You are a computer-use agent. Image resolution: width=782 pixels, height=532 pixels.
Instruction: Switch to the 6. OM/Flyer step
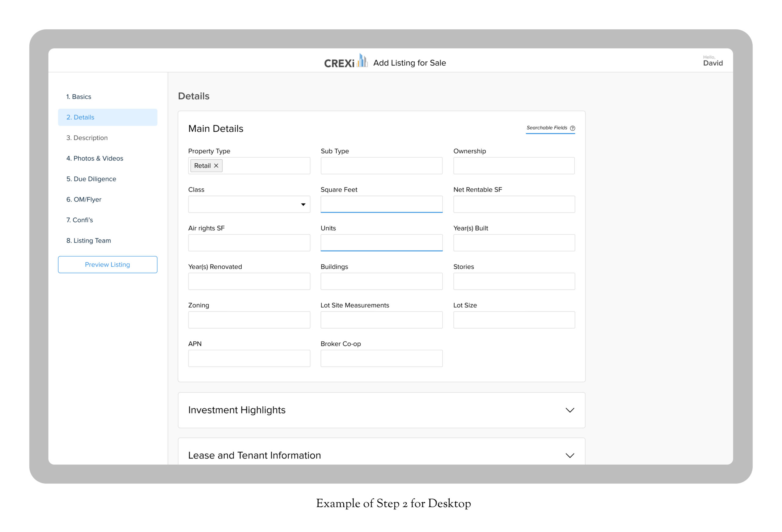point(84,199)
